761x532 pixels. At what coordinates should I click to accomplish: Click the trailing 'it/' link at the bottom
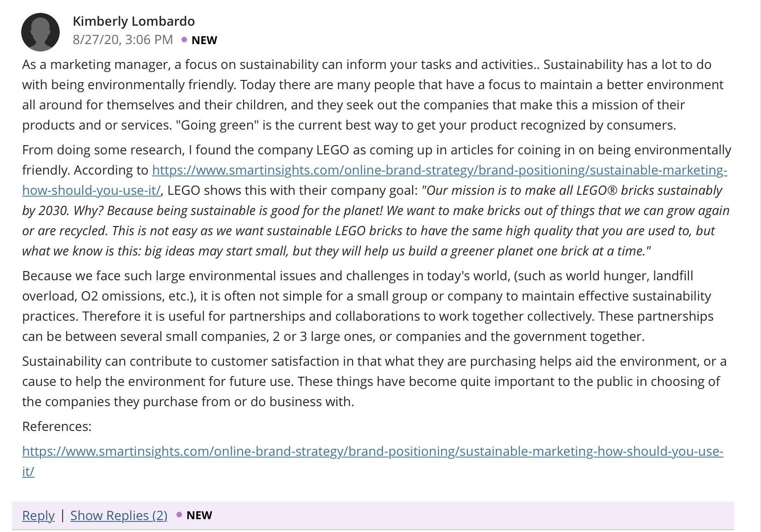[28, 472]
